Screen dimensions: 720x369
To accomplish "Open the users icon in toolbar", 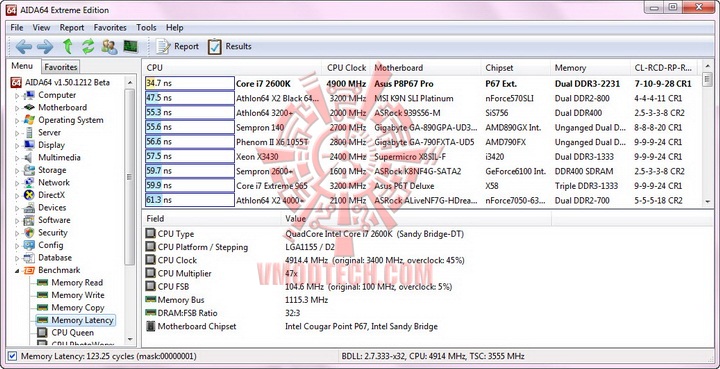I will tap(109, 46).
